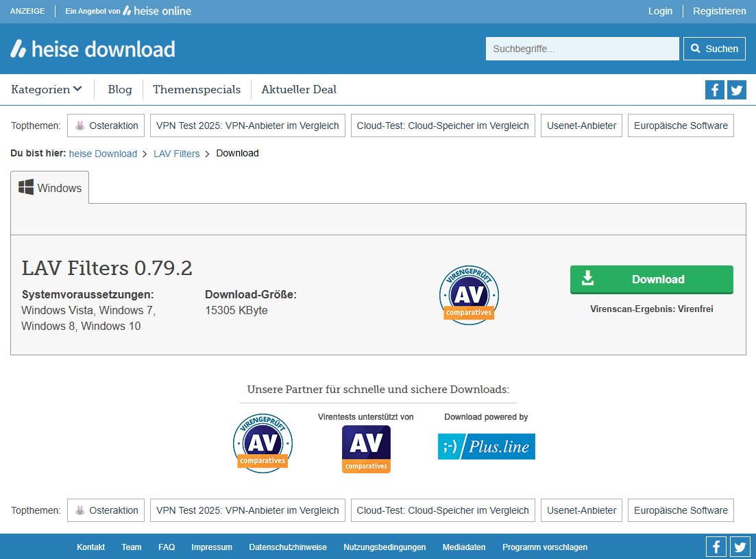Open the bottom Usenet-Anbieter topic
Image resolution: width=756 pixels, height=559 pixels.
[x=581, y=510]
